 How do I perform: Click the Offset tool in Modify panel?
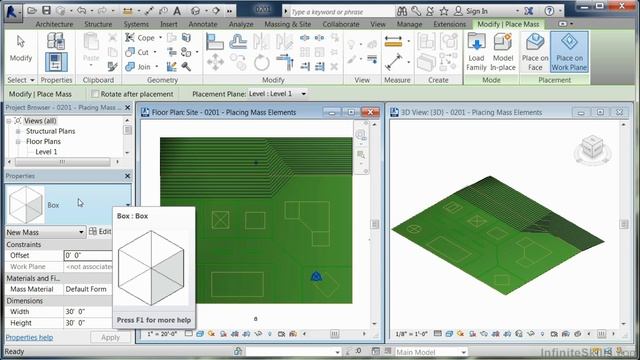(238, 41)
